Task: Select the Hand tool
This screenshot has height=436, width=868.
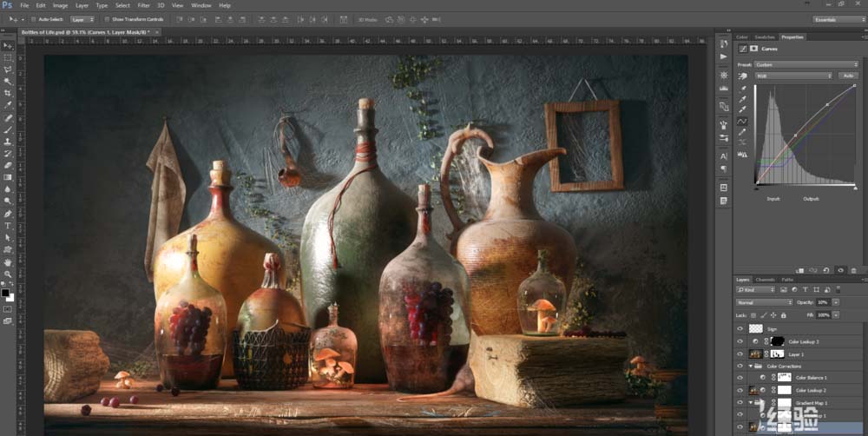Action: [x=8, y=262]
